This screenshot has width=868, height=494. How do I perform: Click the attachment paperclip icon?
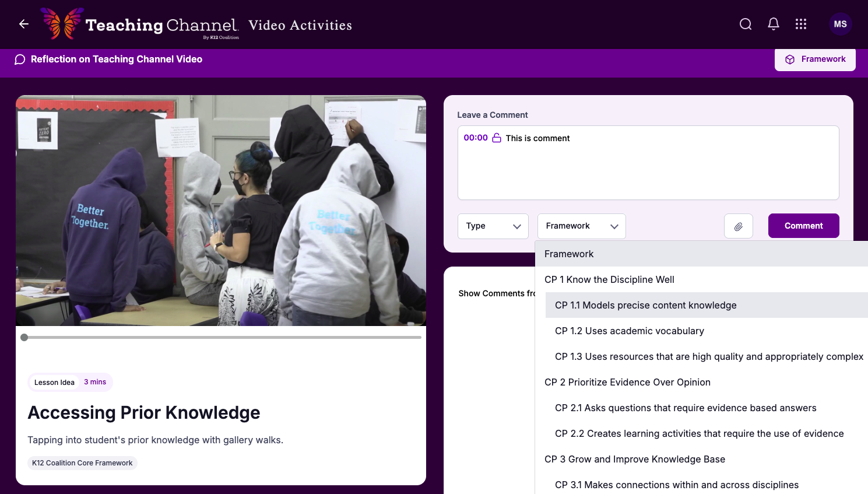(x=738, y=226)
